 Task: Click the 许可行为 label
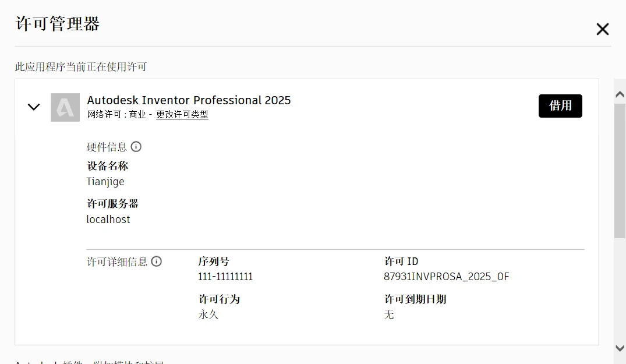[x=219, y=299]
